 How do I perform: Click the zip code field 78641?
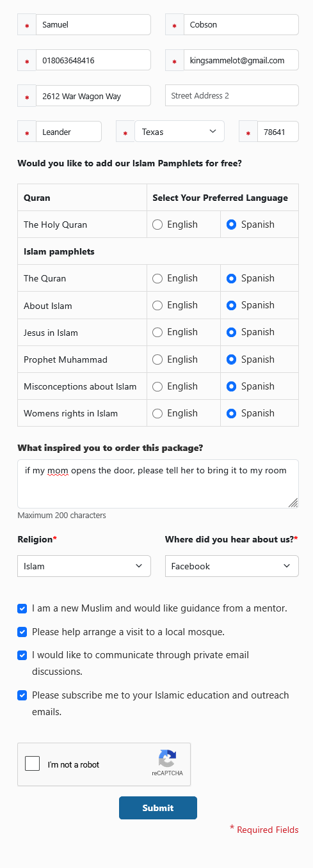(x=278, y=132)
